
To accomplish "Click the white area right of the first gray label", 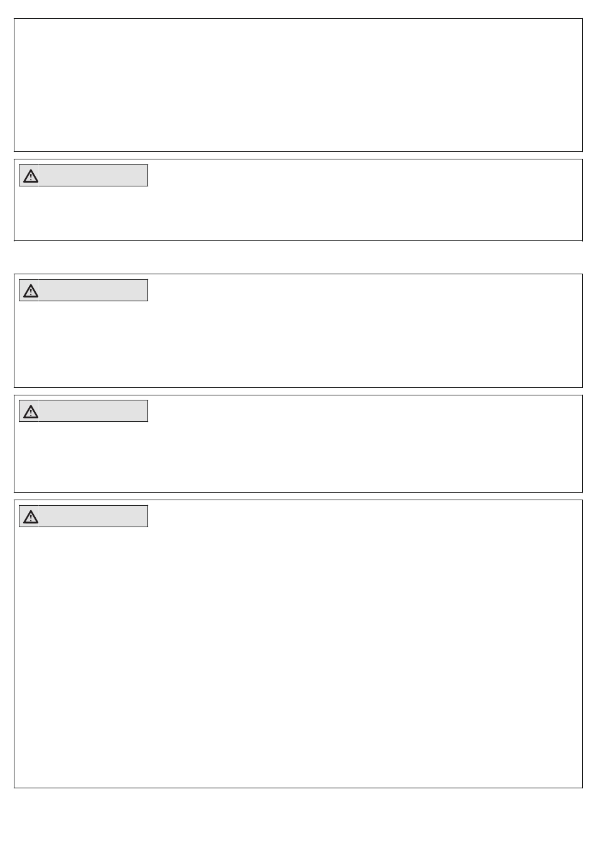I will coord(364,176).
